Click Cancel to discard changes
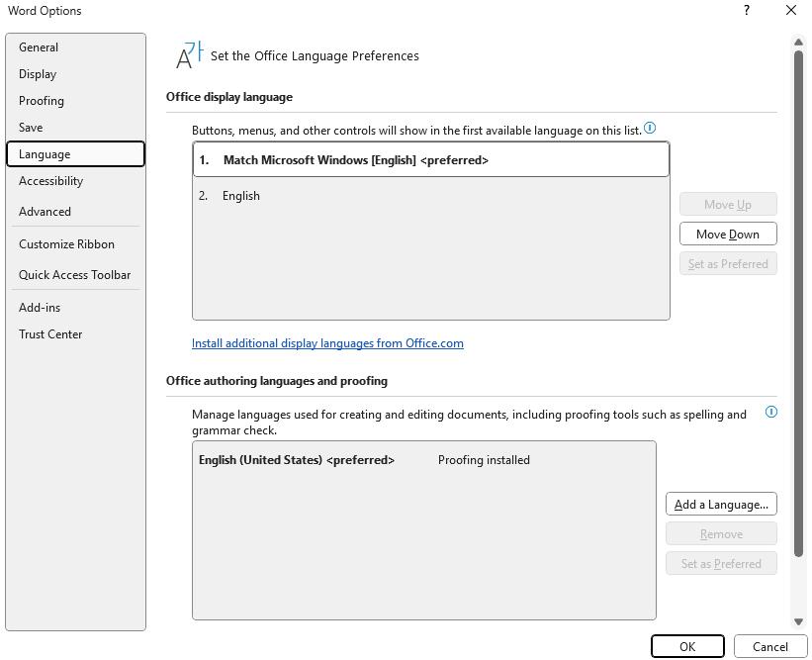 (x=769, y=646)
